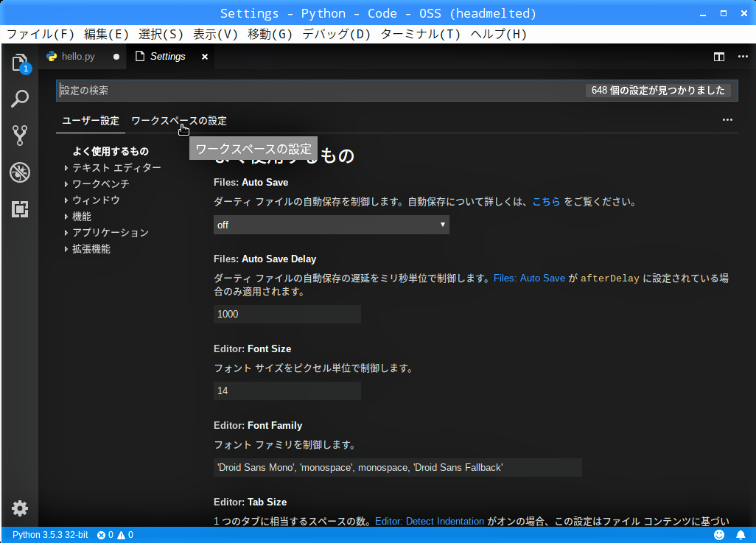Open notifications bell in status bar

tap(741, 535)
